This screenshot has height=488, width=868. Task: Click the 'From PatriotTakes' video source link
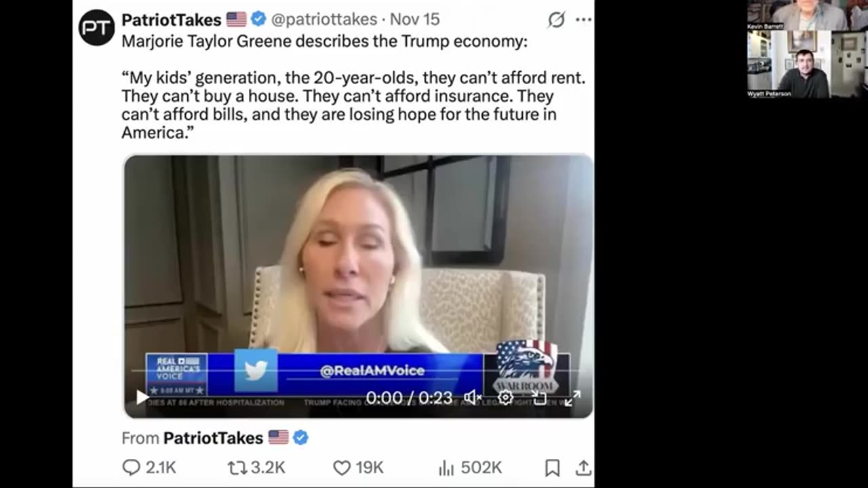click(x=213, y=438)
